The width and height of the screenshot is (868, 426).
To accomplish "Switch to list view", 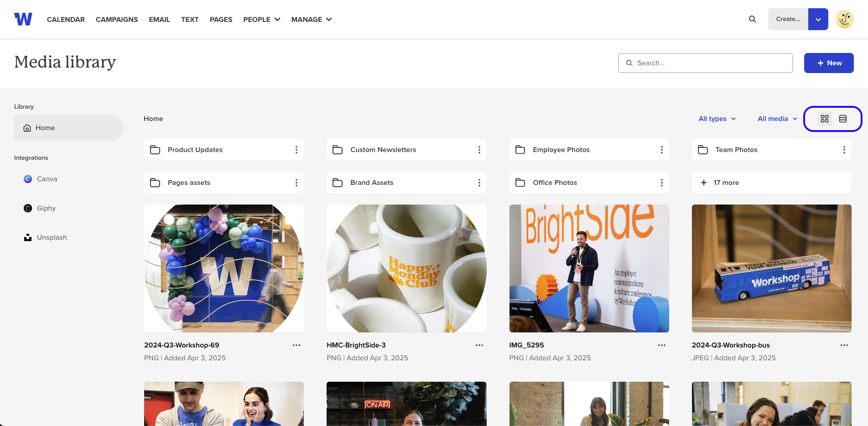I will pos(843,119).
